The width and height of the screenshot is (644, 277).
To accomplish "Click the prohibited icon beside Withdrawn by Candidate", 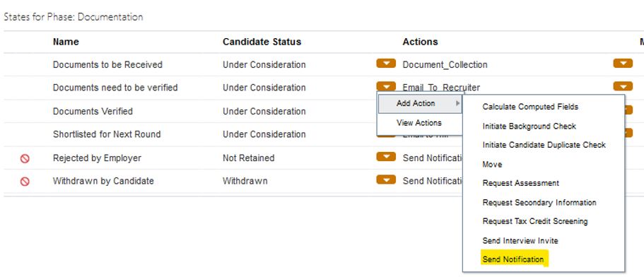I will pos(25,182).
